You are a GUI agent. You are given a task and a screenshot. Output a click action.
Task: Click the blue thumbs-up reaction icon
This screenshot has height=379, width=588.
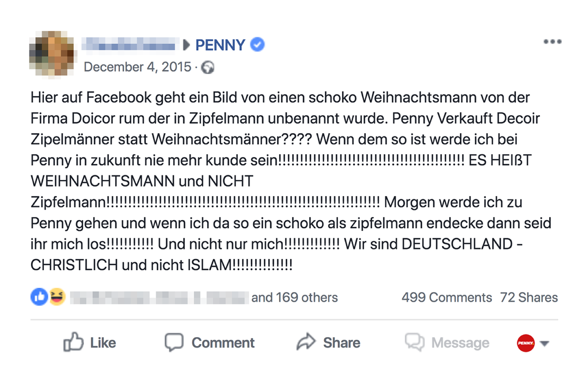(x=39, y=297)
